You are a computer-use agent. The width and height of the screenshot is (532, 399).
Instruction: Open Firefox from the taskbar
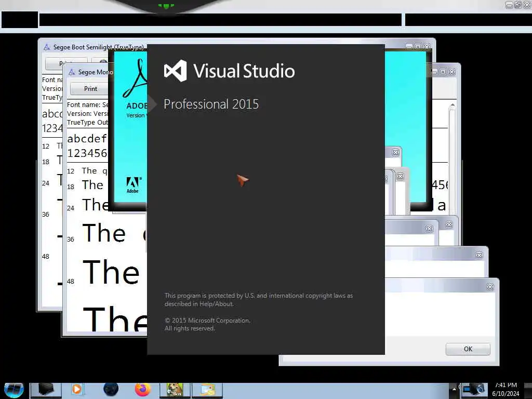pos(143,389)
